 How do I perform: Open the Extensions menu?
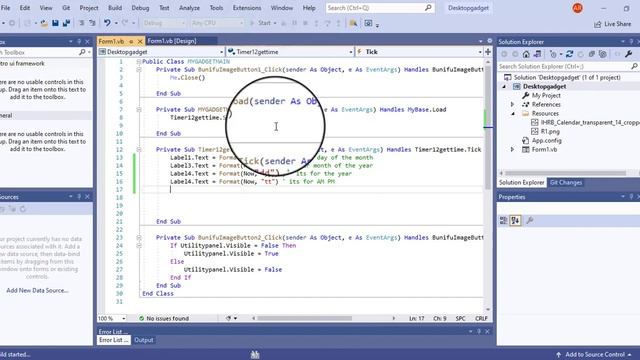coord(247,8)
